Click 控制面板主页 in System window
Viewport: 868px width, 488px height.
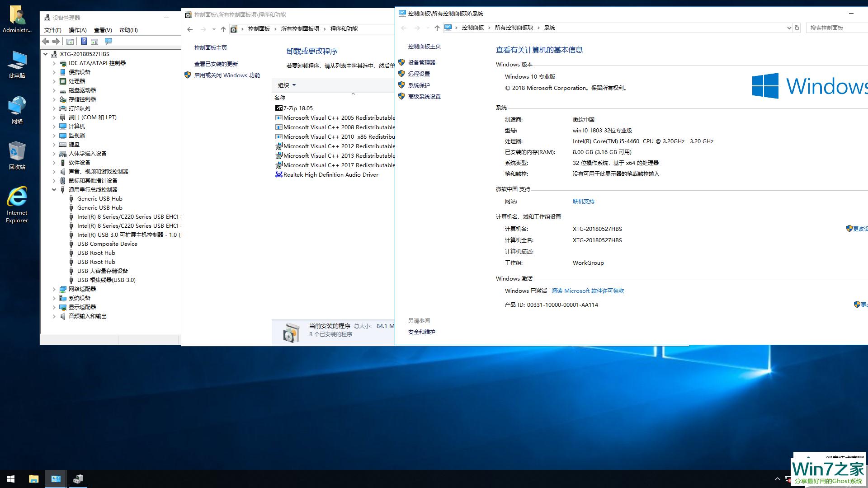425,46
